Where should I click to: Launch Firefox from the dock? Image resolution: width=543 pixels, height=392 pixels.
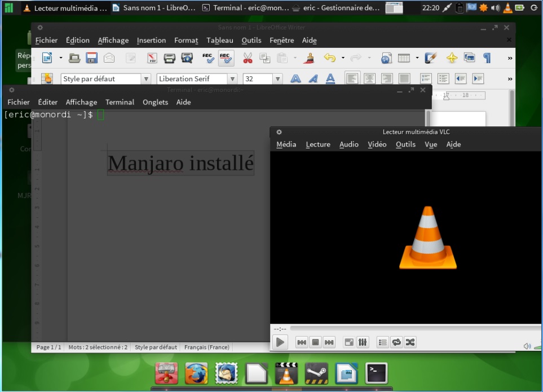[196, 373]
